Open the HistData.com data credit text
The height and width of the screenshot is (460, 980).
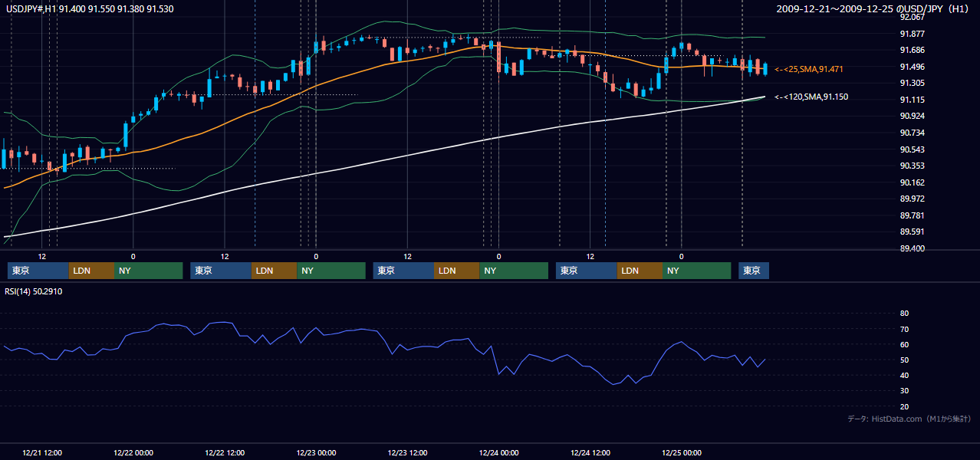click(909, 419)
